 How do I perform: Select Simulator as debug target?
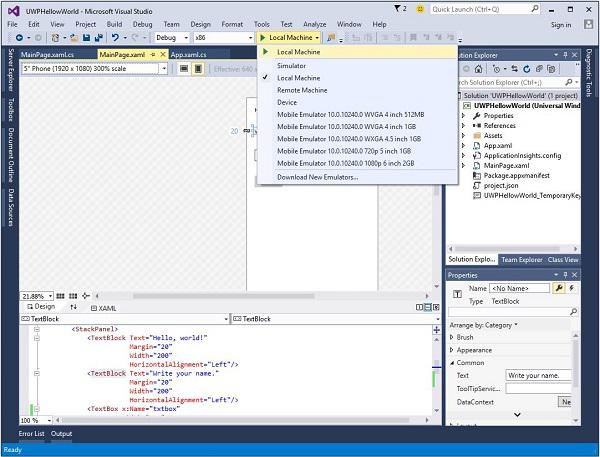(291, 65)
